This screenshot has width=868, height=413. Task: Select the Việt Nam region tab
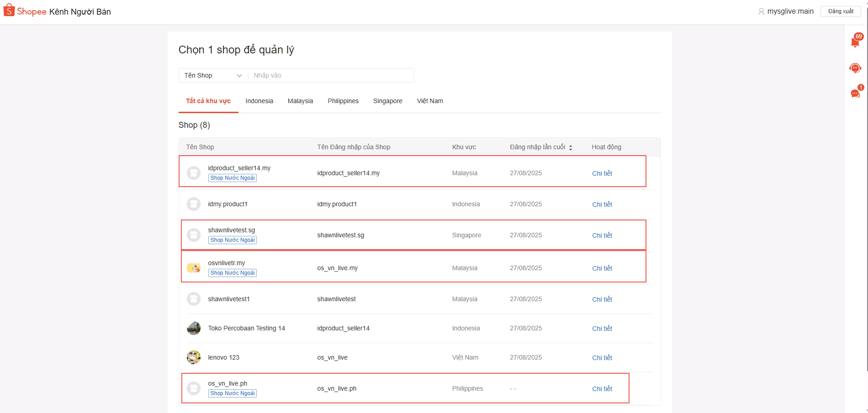point(429,101)
